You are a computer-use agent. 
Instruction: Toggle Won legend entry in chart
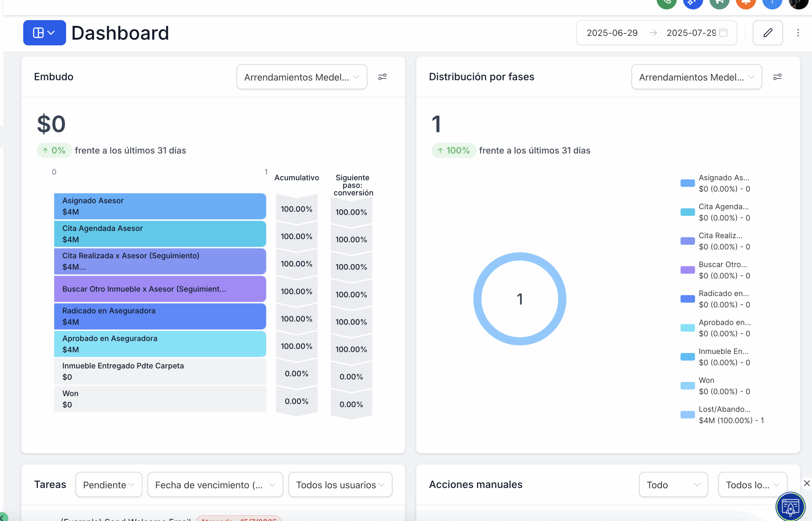coord(715,386)
